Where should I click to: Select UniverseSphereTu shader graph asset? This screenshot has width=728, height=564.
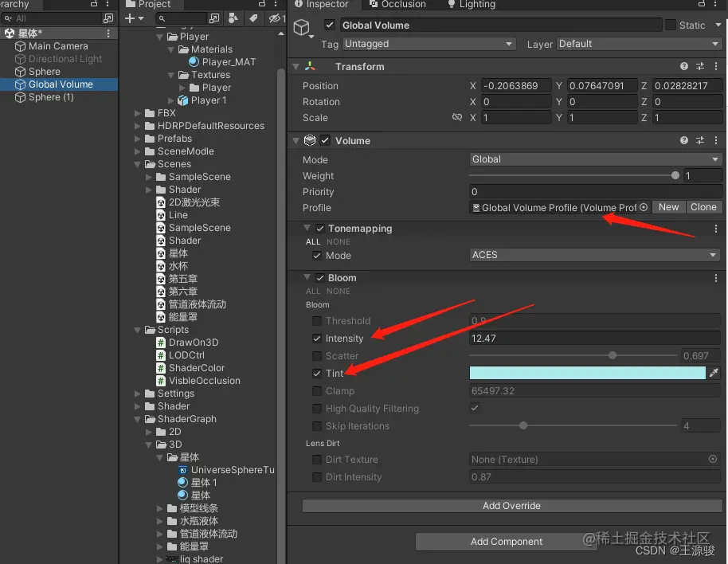tap(226, 470)
